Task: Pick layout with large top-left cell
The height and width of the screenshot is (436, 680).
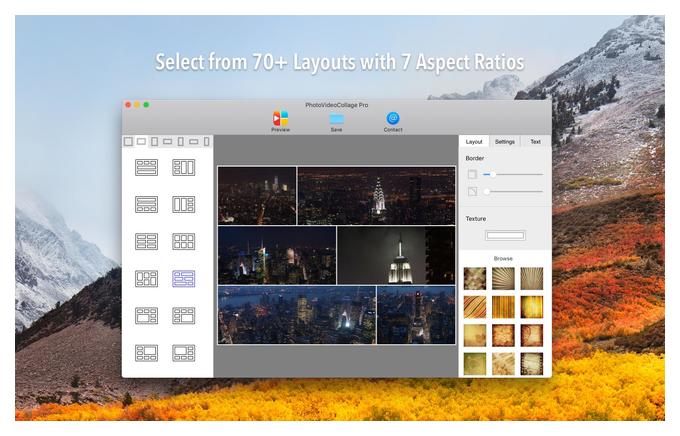Action: click(183, 353)
